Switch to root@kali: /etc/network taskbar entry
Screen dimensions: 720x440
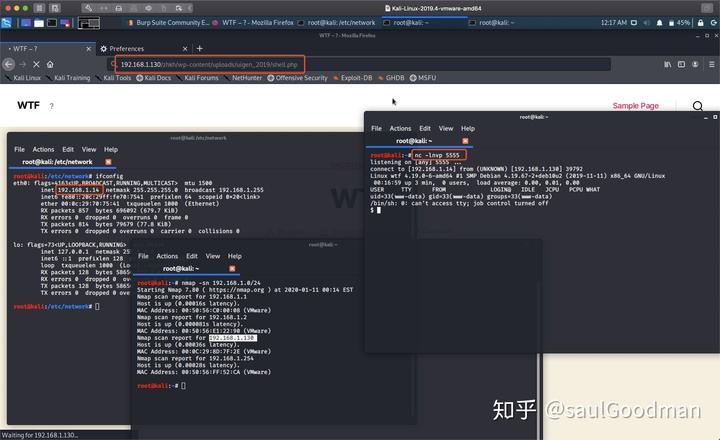point(337,23)
